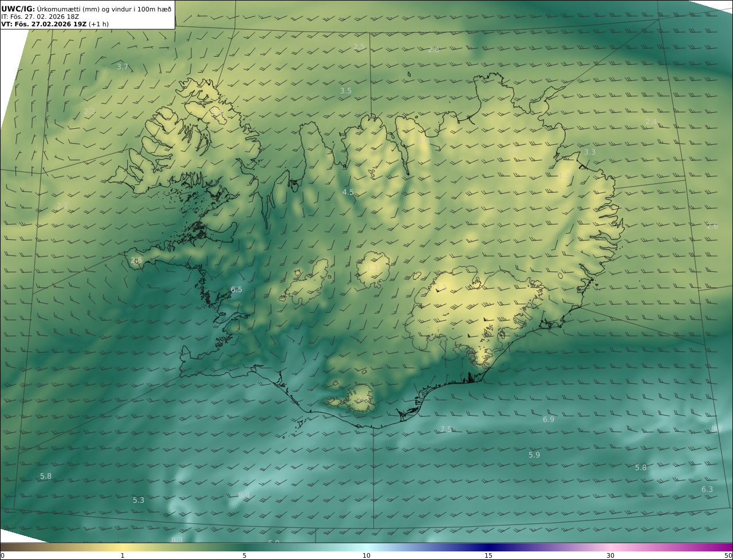Click the 2.4 value label on the map
Viewport: 733px width, 560px height.
click(651, 122)
